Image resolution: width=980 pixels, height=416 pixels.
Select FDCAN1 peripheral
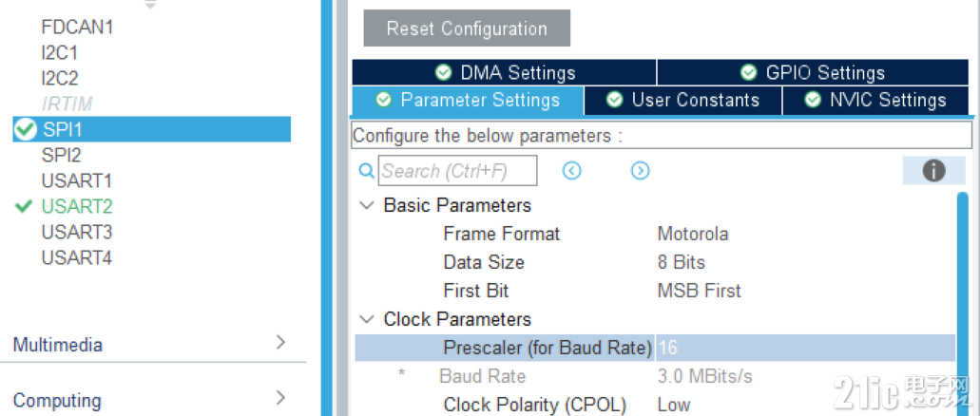pyautogui.click(x=78, y=27)
